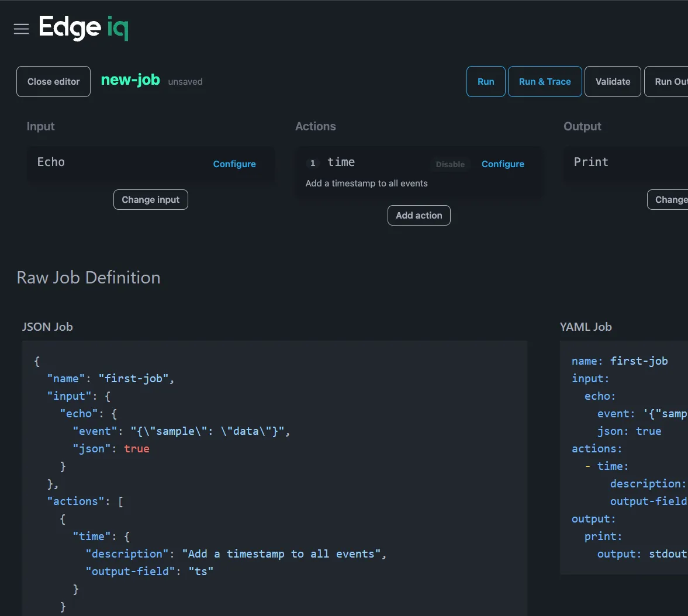Close the job editor
The height and width of the screenshot is (616, 688).
pos(54,82)
